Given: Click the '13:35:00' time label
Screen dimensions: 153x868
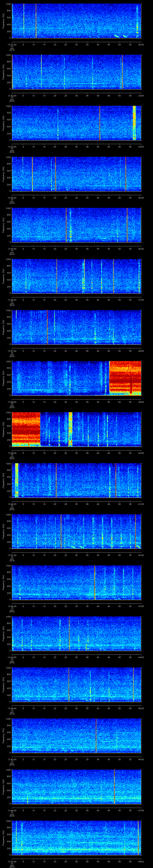Looking at the screenshot, I should click(x=12, y=249).
